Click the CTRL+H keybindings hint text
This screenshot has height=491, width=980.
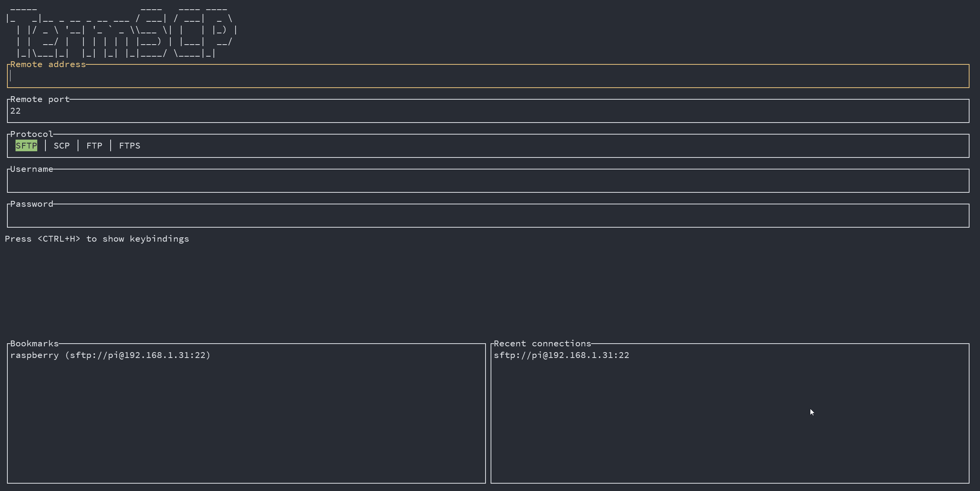97,239
